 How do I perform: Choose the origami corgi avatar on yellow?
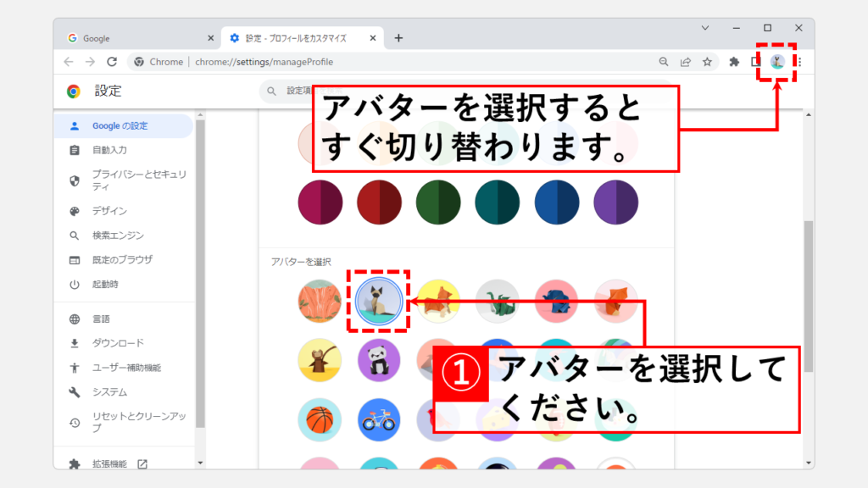[438, 301]
